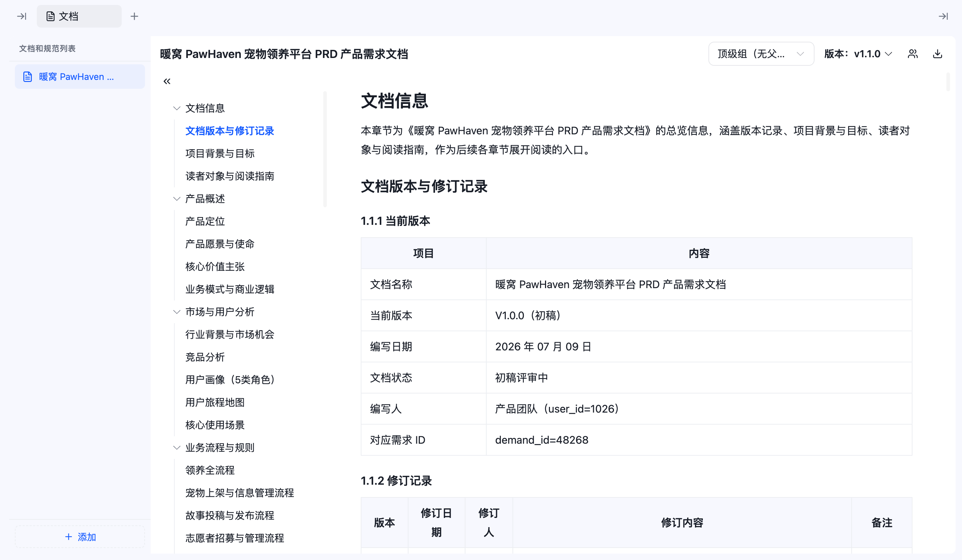Click the 内容 column header
This screenshot has height=560, width=962.
click(699, 253)
